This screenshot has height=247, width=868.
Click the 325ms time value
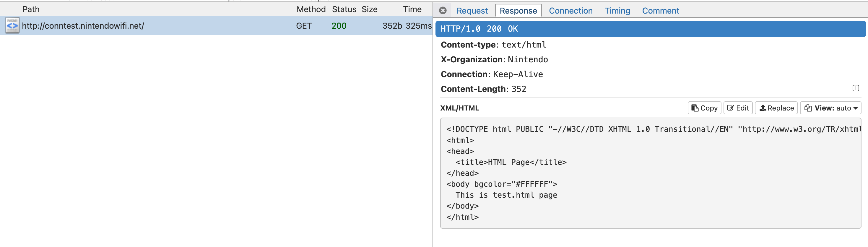tap(419, 26)
